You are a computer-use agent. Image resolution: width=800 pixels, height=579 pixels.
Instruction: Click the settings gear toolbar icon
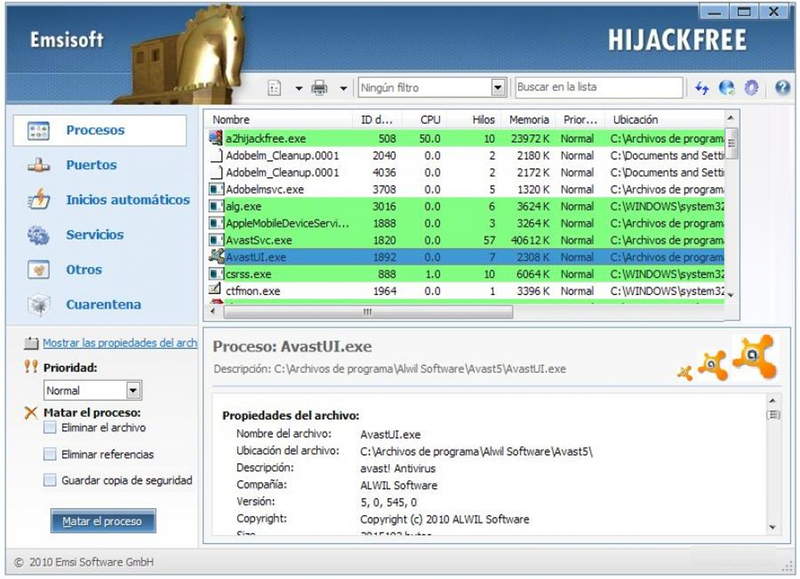tap(751, 88)
